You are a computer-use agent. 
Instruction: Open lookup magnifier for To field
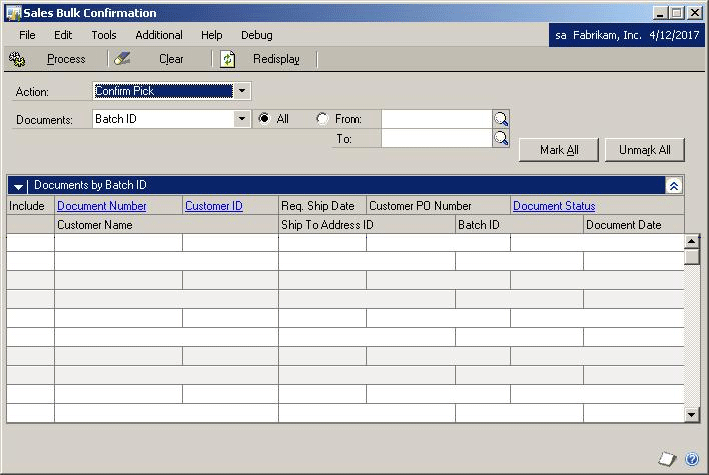pos(501,138)
